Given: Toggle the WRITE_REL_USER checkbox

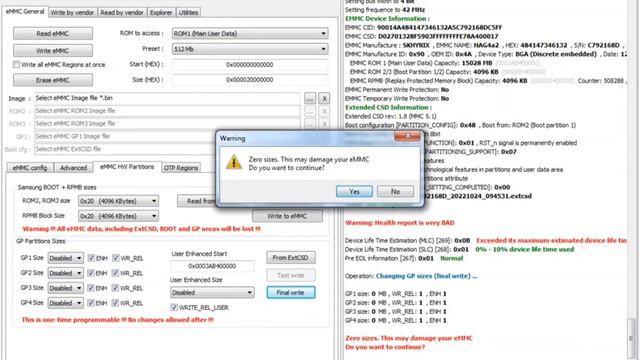Looking at the screenshot, I should [x=174, y=307].
